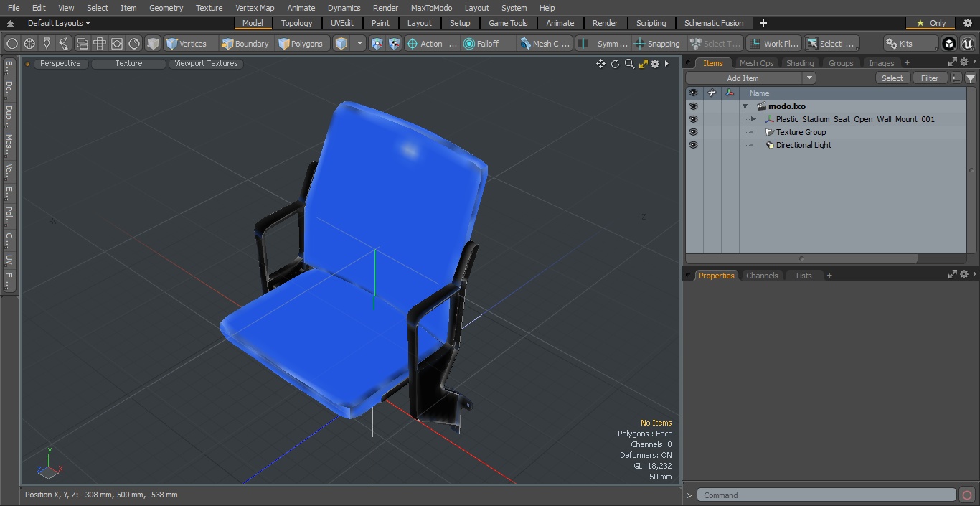Viewport: 980px width, 506px height.
Task: Open the Texture shading style menu
Action: [x=128, y=63]
